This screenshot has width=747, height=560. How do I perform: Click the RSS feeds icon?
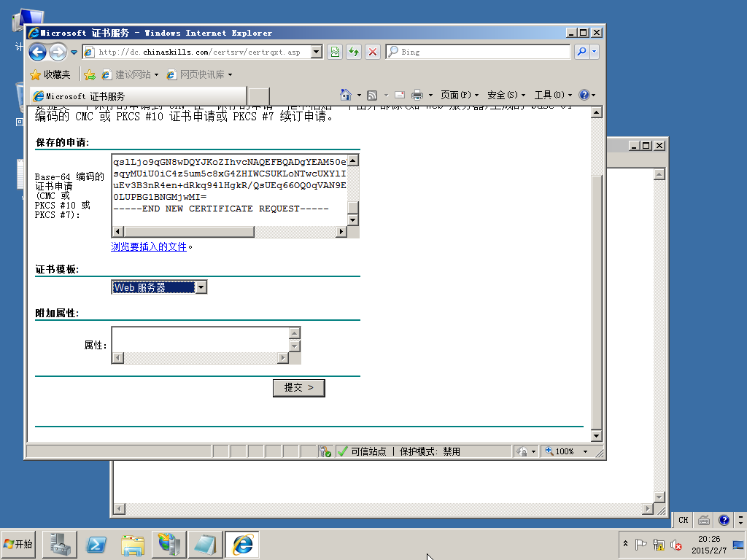(372, 96)
